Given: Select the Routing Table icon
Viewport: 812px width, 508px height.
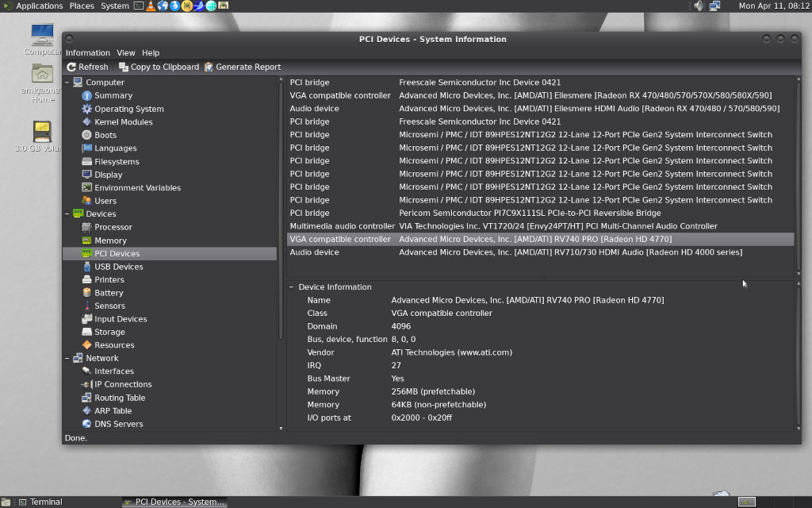Looking at the screenshot, I should click(x=86, y=398).
